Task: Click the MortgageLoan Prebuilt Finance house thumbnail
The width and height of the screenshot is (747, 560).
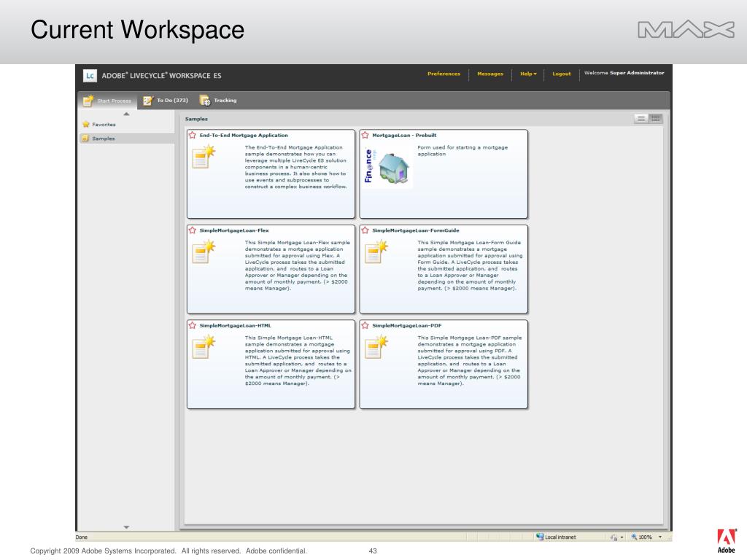Action: (387, 167)
